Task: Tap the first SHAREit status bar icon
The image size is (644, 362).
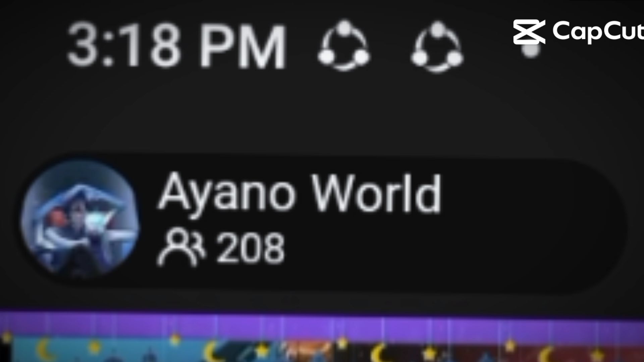Action: pyautogui.click(x=344, y=46)
